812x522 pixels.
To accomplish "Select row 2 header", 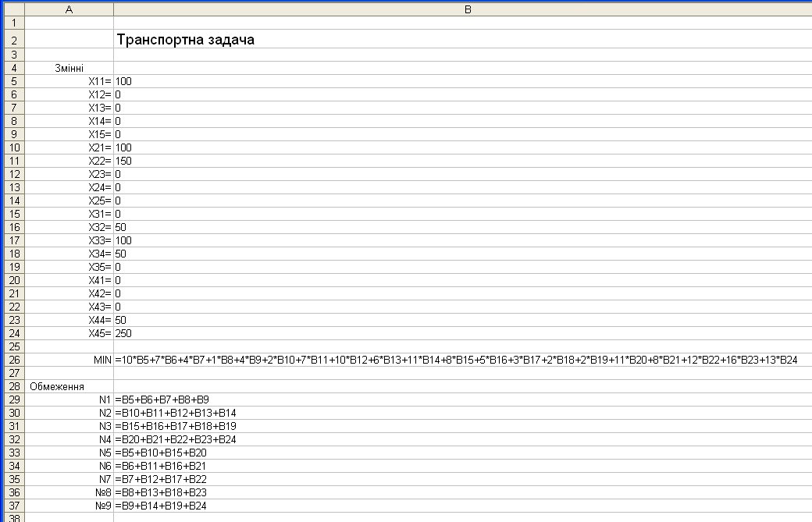I will click(x=15, y=39).
